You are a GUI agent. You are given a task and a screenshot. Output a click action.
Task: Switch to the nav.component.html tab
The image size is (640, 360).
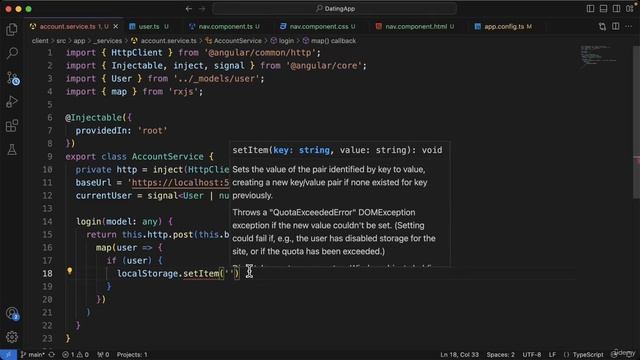tap(416, 27)
